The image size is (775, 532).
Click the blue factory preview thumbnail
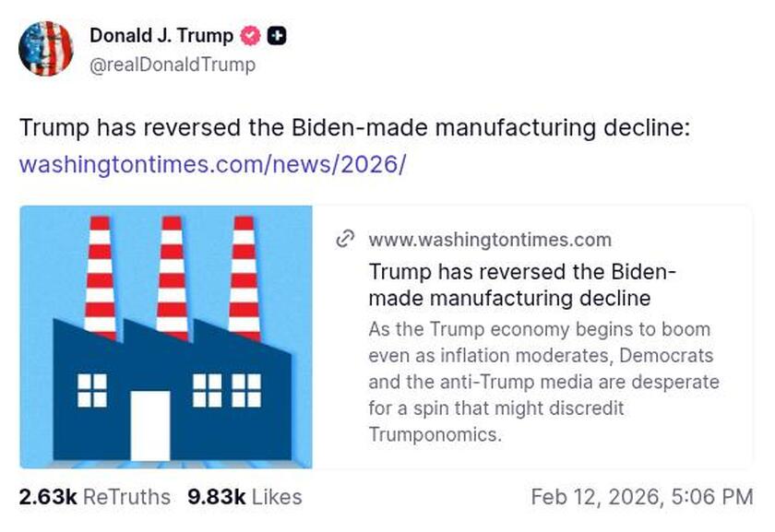pyautogui.click(x=166, y=337)
